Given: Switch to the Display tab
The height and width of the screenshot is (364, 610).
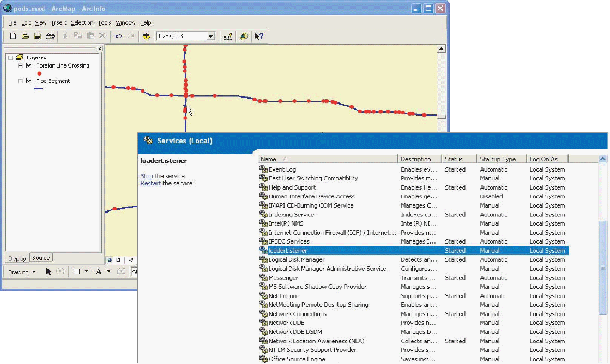Looking at the screenshot, I should pos(17,258).
